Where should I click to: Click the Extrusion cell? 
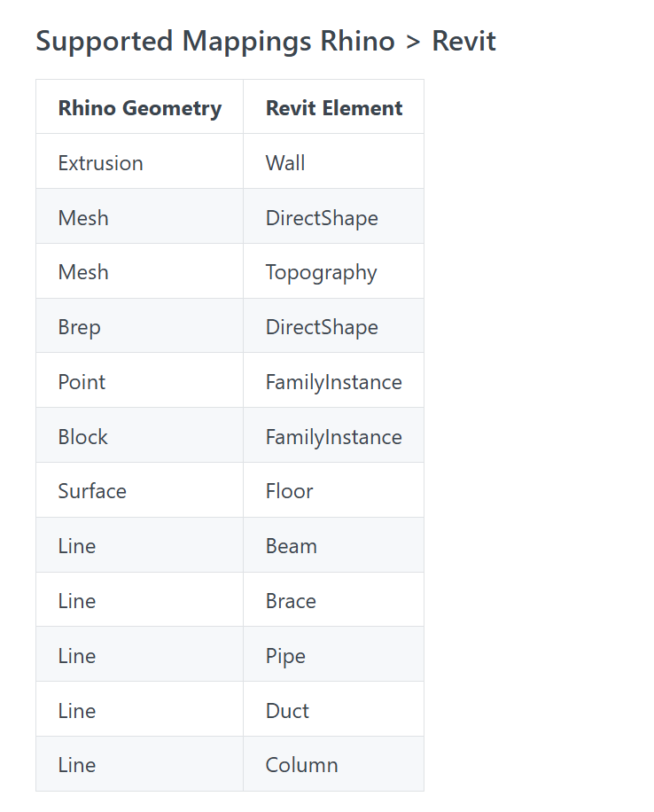pos(139,161)
